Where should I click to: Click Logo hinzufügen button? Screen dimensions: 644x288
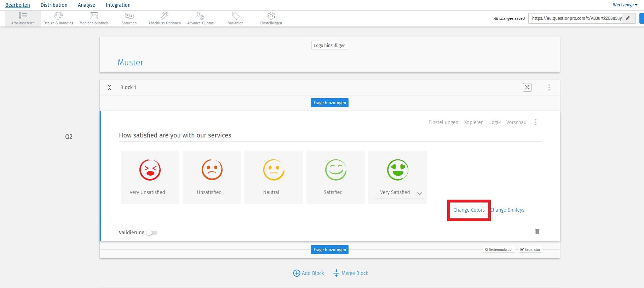click(x=330, y=45)
